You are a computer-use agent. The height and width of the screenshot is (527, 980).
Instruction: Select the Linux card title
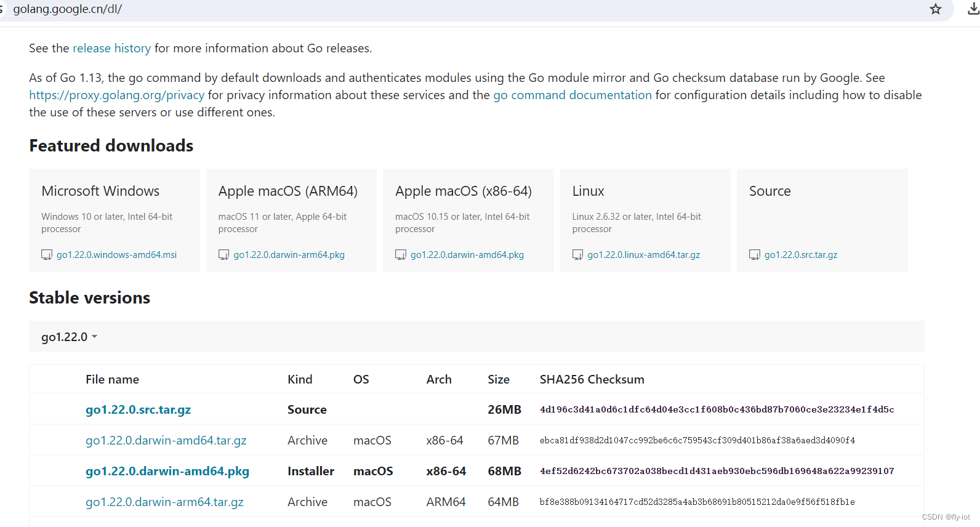tap(588, 191)
